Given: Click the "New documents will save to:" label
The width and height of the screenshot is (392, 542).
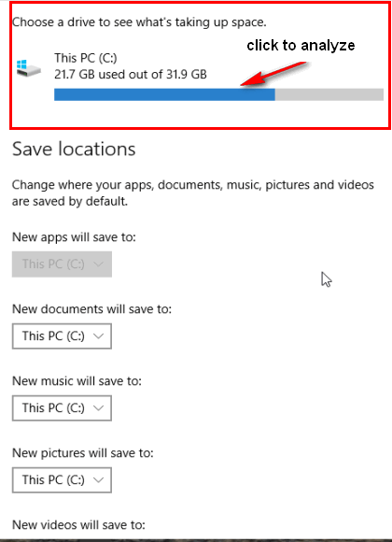Looking at the screenshot, I should coord(91,308).
